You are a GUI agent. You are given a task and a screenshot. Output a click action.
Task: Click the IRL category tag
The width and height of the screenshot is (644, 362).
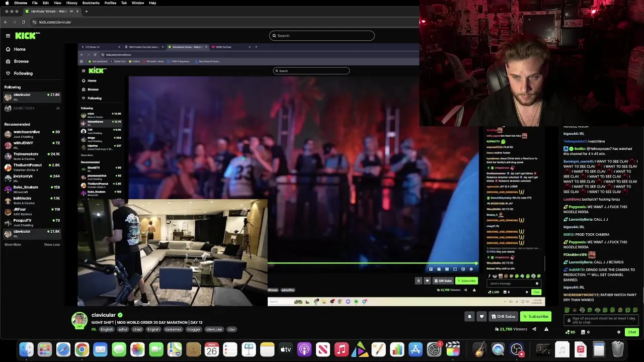point(94,329)
